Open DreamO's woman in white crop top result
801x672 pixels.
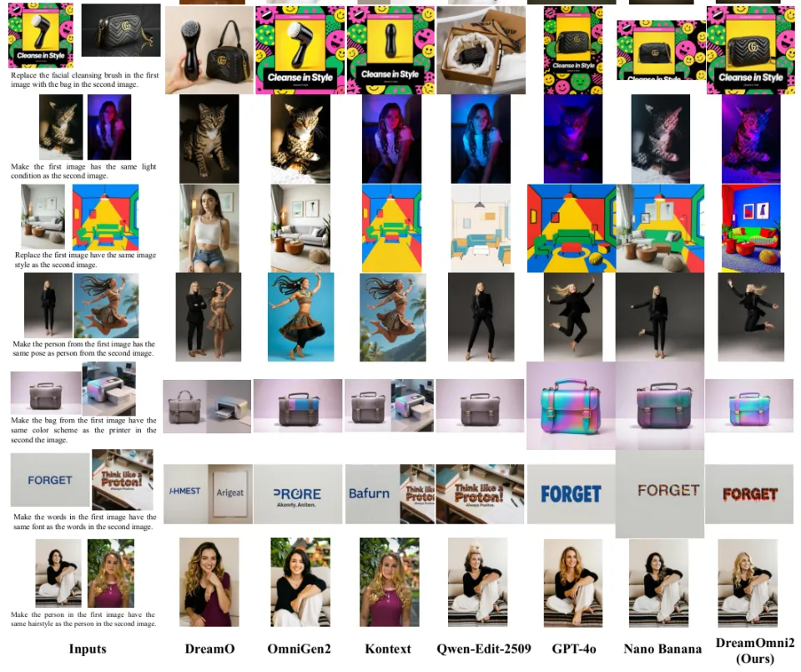(209, 227)
